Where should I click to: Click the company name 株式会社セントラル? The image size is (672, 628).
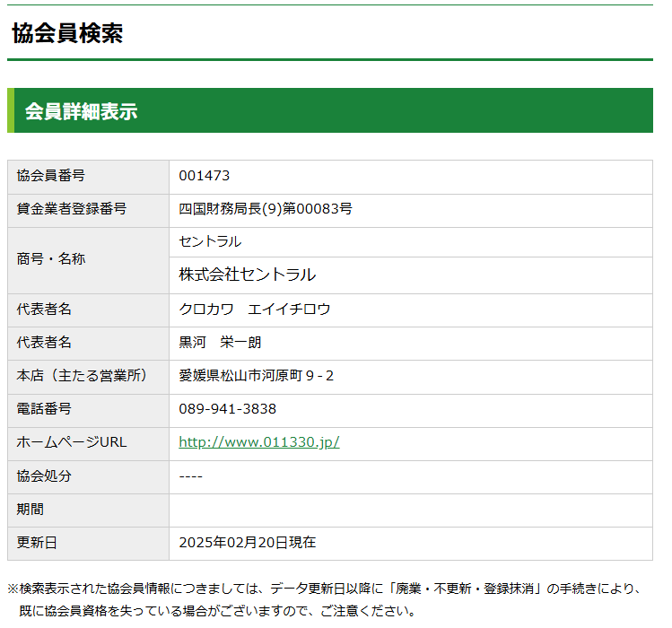248,275
